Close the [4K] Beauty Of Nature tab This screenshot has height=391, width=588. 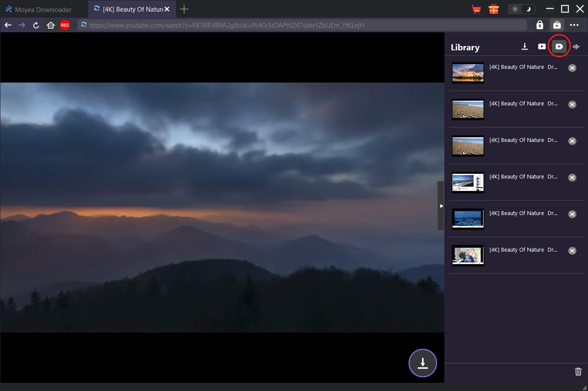point(167,9)
